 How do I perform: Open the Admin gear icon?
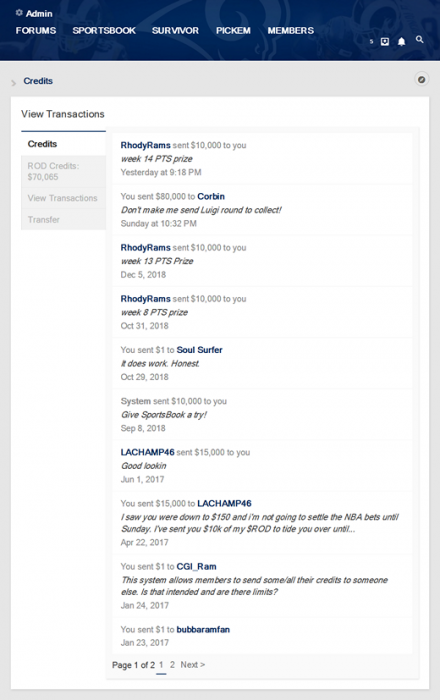19,13
